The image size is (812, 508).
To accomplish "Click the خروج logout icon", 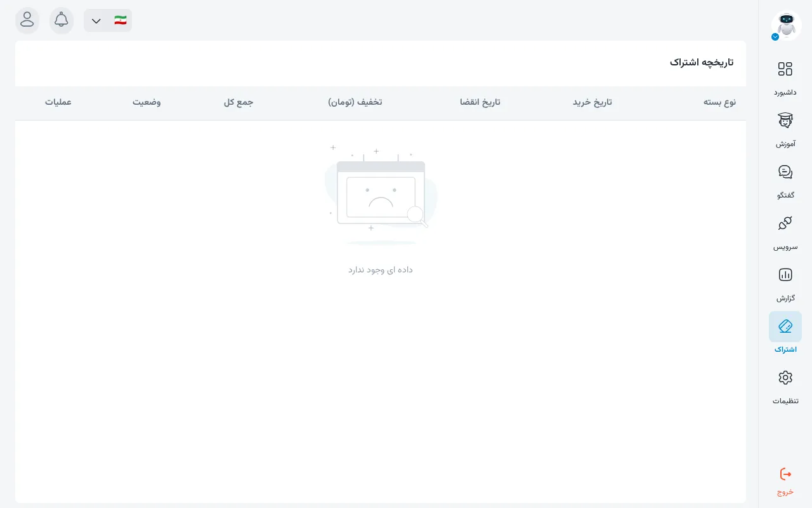I will pos(785,474).
